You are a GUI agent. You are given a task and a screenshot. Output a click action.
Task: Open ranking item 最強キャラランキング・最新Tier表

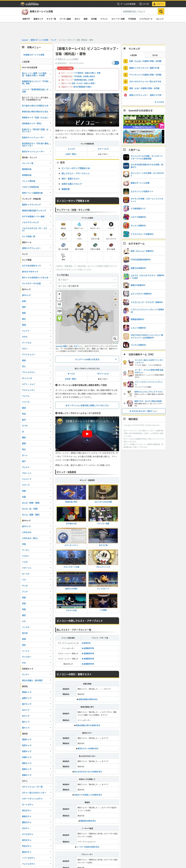click(144, 68)
